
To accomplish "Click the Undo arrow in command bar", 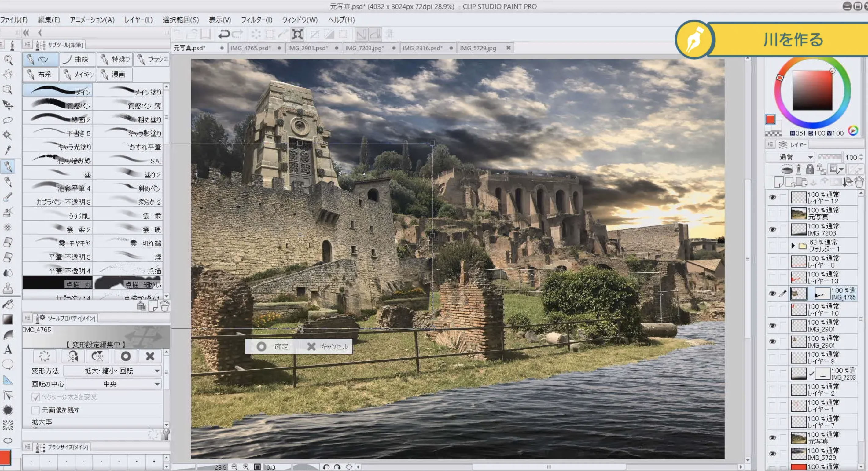I will [x=224, y=34].
